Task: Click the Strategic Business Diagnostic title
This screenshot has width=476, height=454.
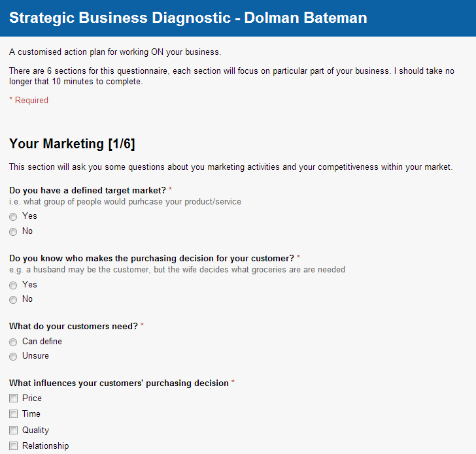Action: (188, 18)
